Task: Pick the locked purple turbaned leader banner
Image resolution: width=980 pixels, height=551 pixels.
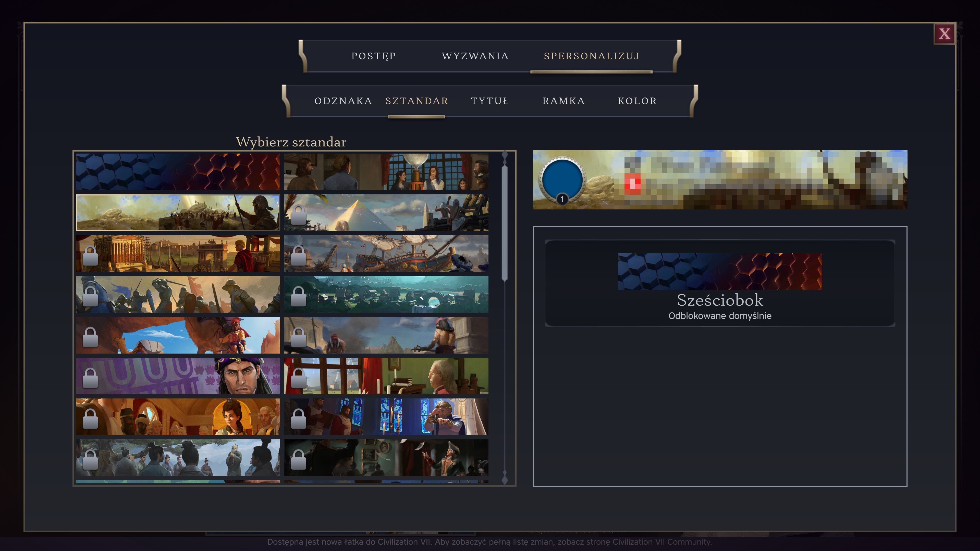Action: click(178, 376)
